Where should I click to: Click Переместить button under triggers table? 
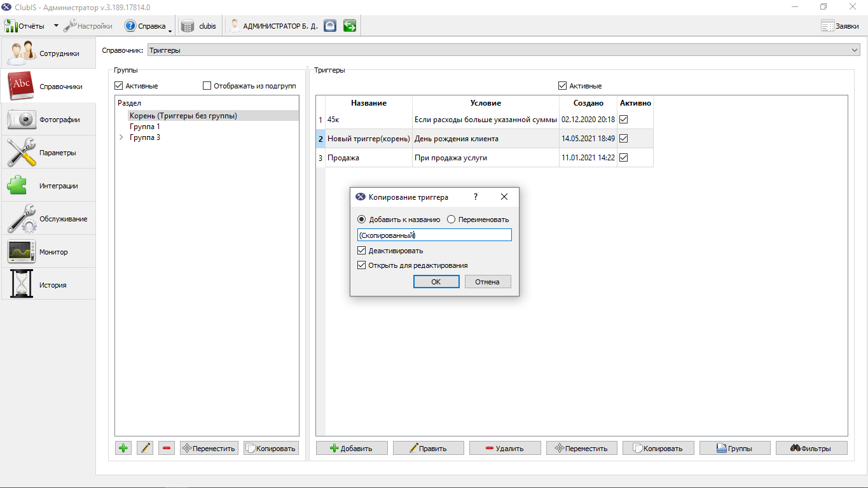coord(582,448)
